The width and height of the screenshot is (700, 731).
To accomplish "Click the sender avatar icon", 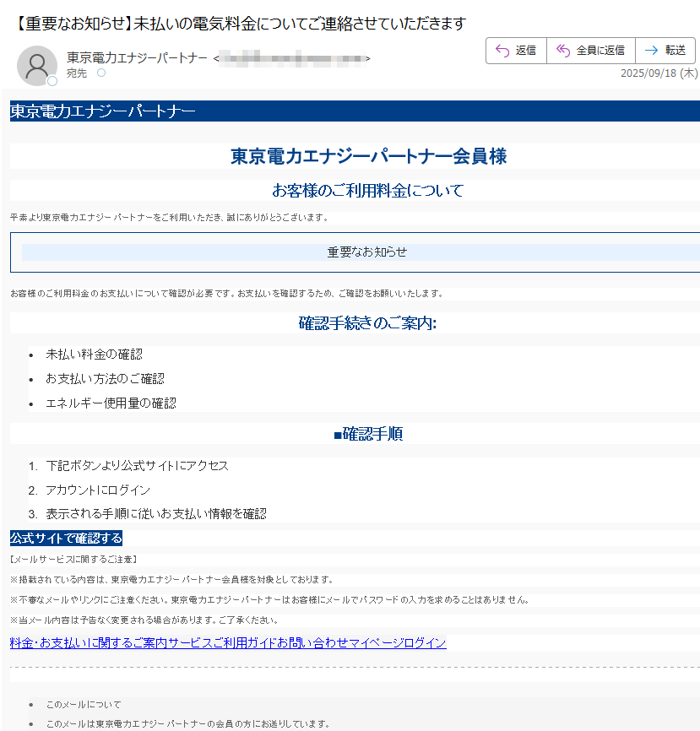I will pyautogui.click(x=37, y=66).
